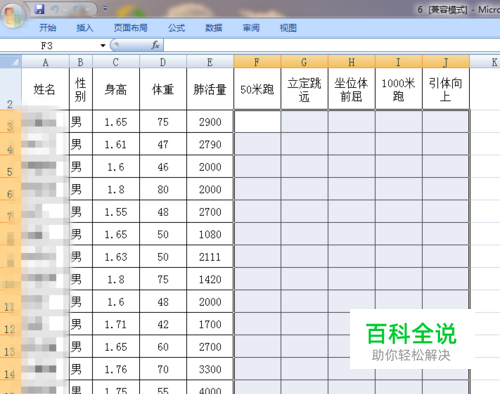Click the active empty cell F3
Image resolution: width=500 pixels, height=394 pixels.
pos(257,122)
